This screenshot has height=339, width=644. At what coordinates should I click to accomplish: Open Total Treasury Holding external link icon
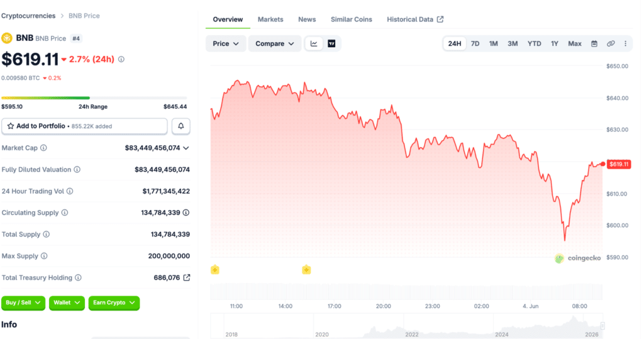[x=186, y=278]
